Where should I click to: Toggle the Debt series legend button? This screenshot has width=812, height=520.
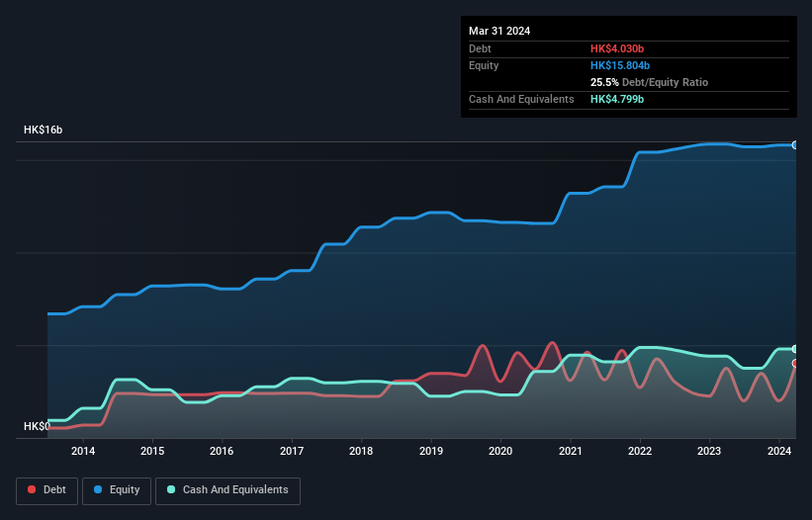tap(47, 490)
